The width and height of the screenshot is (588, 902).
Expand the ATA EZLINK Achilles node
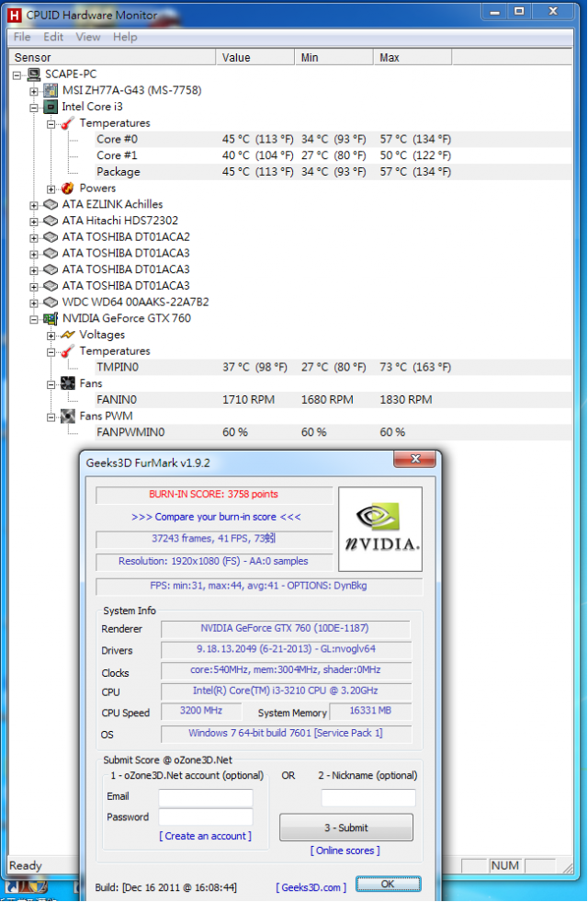[34, 205]
